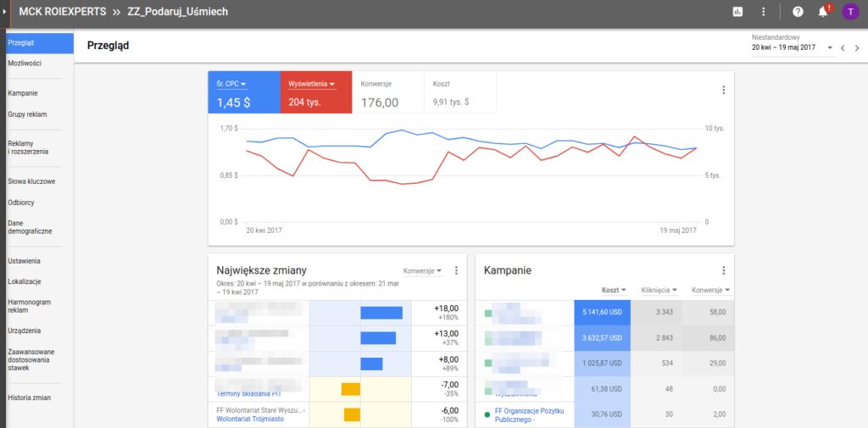Screen dimensions: 868x428
Task: Open Konwersje dropdown in Największe zmiany
Action: coord(422,271)
